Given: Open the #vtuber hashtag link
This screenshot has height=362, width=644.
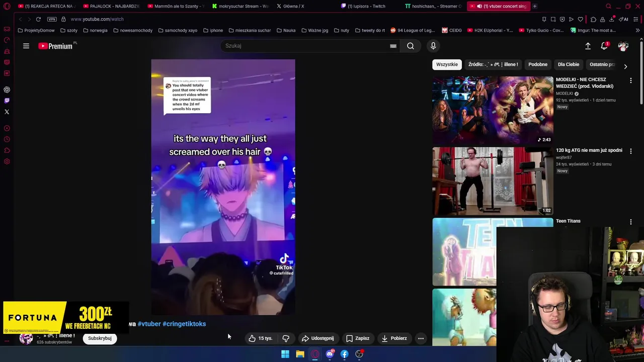Looking at the screenshot, I should click(149, 324).
